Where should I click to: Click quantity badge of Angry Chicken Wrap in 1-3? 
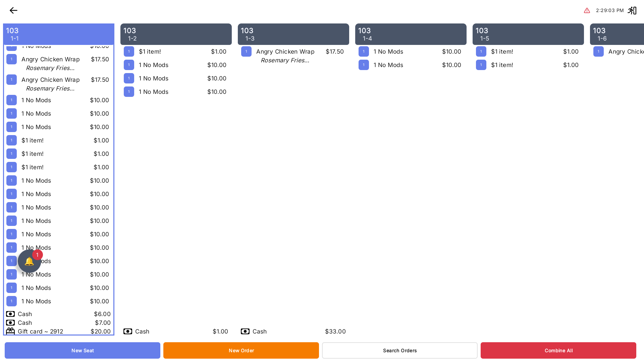point(246,52)
